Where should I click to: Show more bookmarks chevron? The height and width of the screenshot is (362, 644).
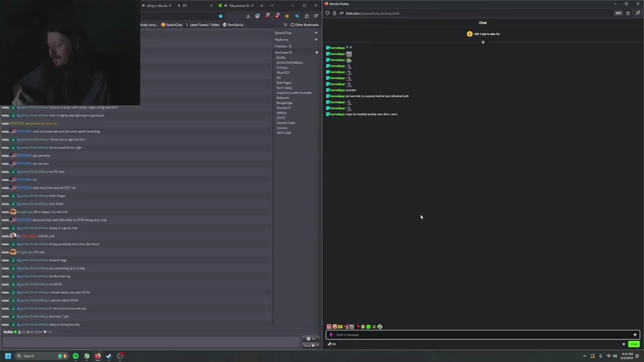point(285,25)
